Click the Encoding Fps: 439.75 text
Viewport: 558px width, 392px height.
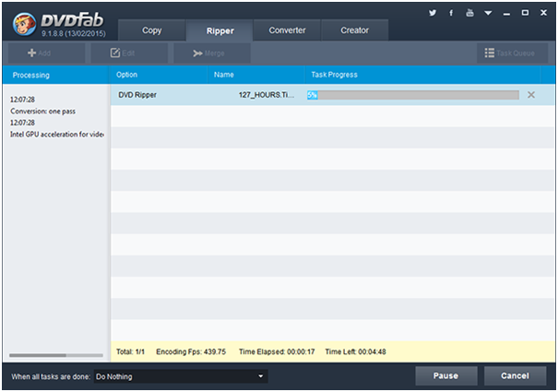(191, 352)
